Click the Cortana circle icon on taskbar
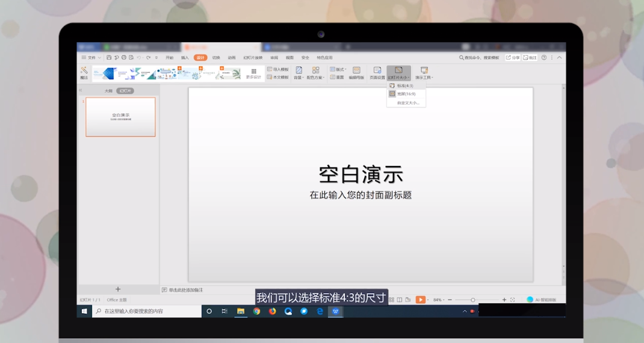The height and width of the screenshot is (343, 644). 209,311
